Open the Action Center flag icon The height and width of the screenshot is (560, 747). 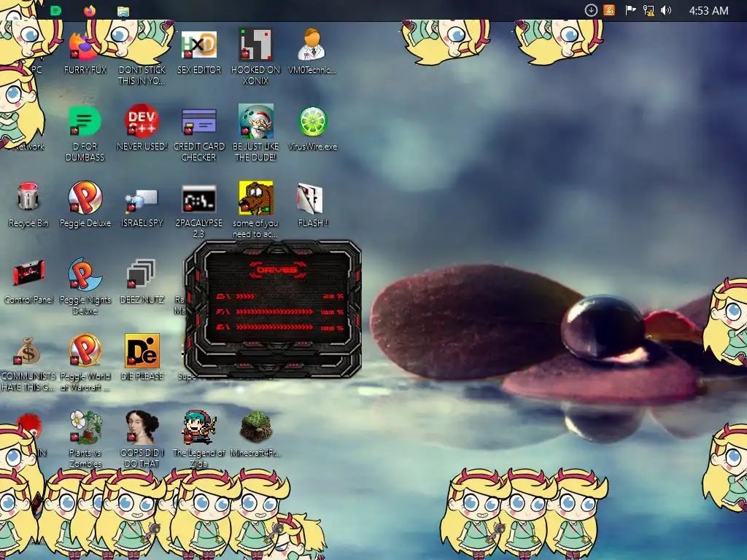[x=630, y=10]
